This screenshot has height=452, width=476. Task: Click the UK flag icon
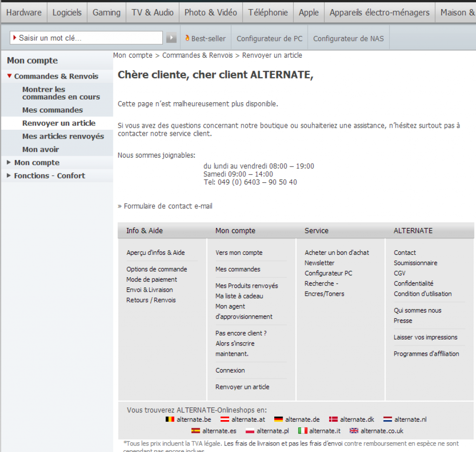click(354, 431)
